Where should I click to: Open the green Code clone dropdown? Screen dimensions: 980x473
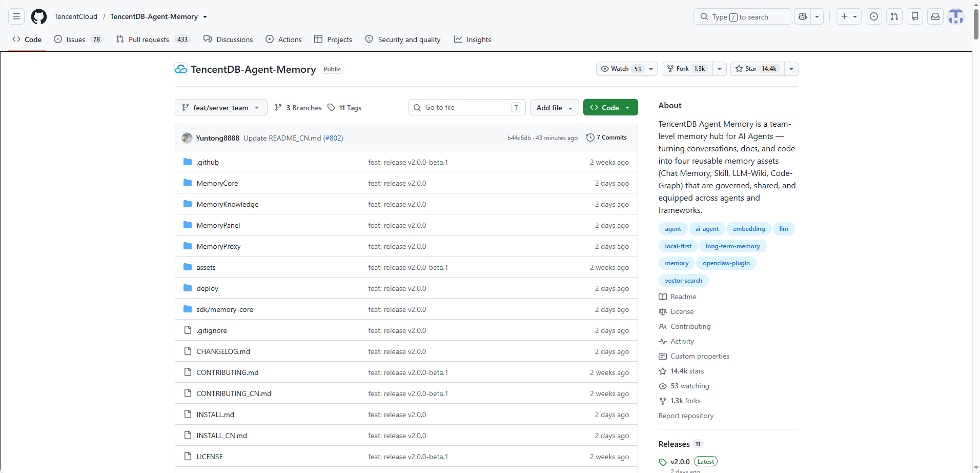pyautogui.click(x=610, y=108)
